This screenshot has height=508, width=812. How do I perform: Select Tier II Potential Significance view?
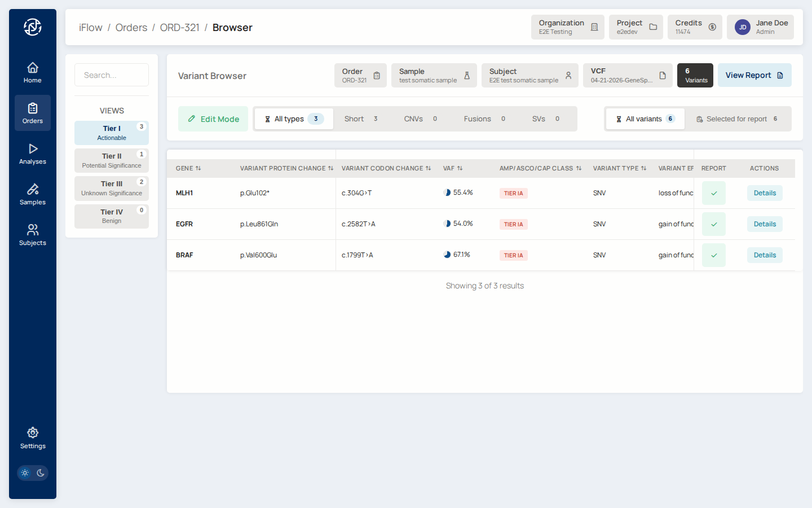pos(112,160)
